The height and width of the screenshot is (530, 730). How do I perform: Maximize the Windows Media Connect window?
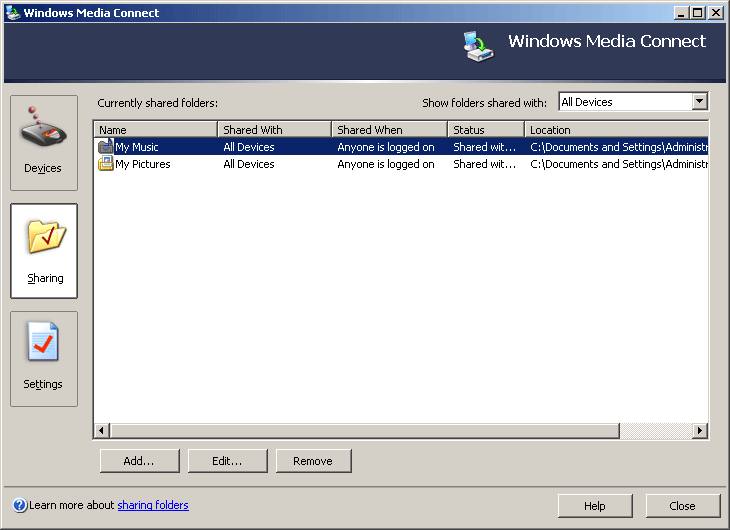click(x=697, y=13)
